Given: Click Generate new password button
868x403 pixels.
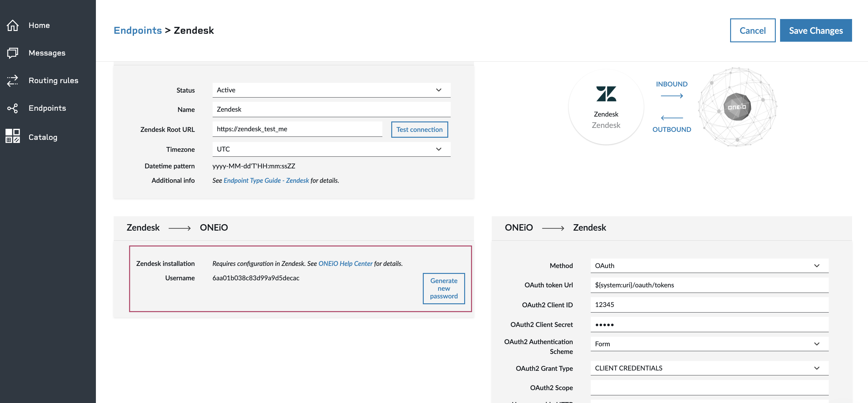Looking at the screenshot, I should tap(443, 289).
